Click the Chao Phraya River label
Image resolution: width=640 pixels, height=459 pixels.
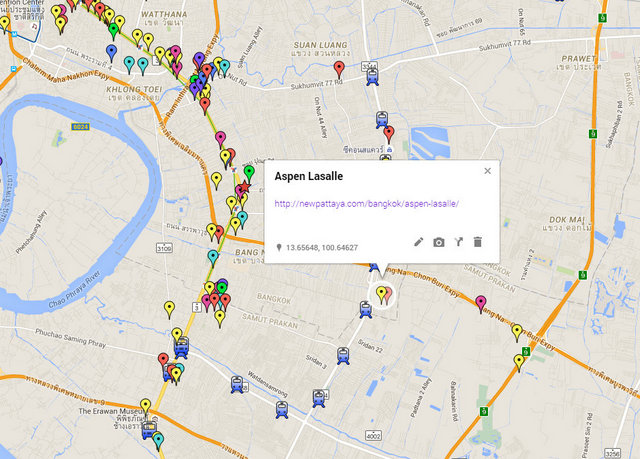click(x=74, y=288)
